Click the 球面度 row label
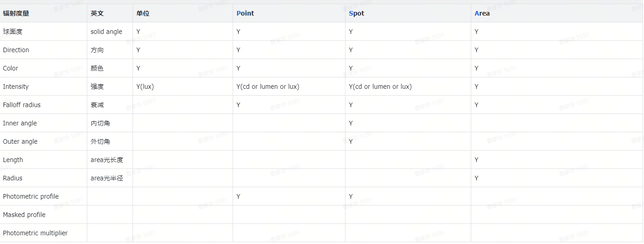 pyautogui.click(x=13, y=32)
